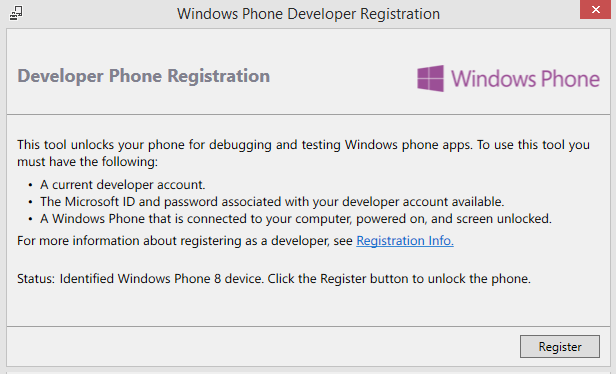Click the 'must have the following:' line

click(x=88, y=161)
